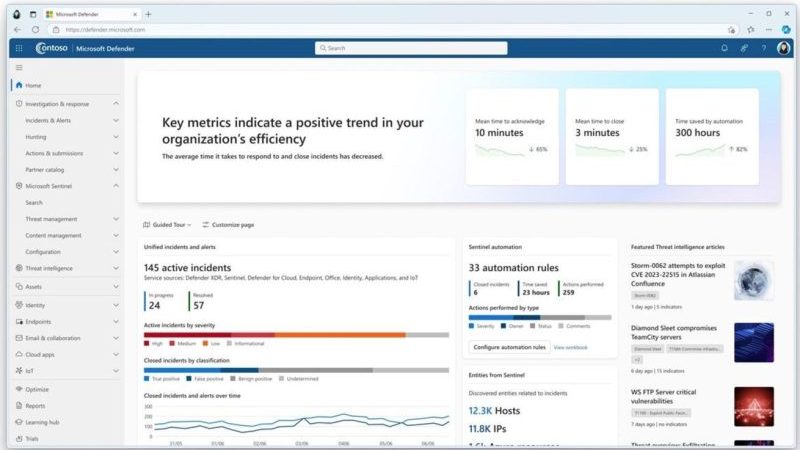Click the 33 automation rules heading

click(513, 267)
